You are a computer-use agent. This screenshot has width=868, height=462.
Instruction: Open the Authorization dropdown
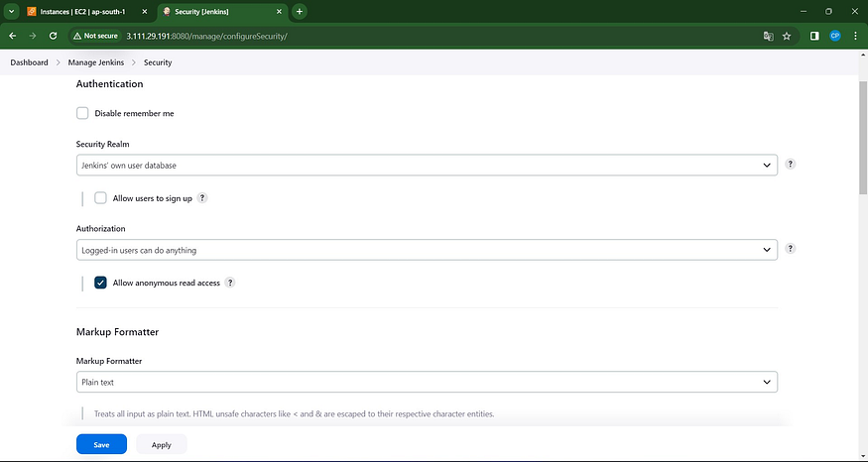(427, 250)
